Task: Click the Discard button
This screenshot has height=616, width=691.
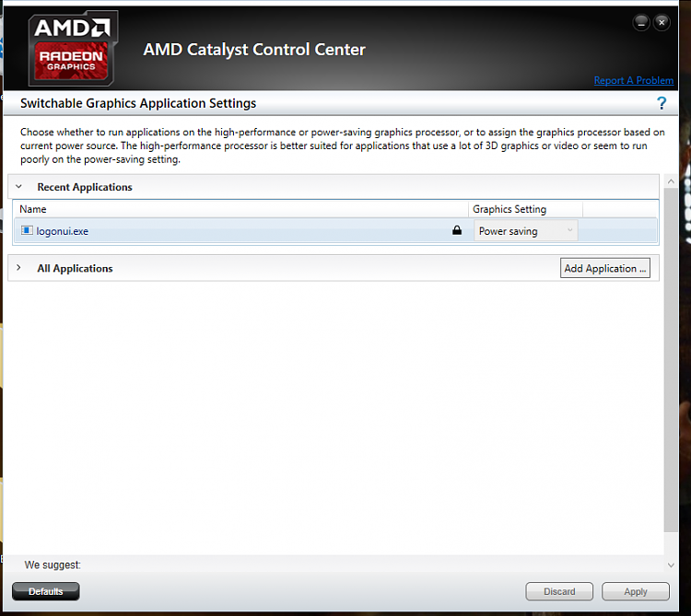Action: point(559,591)
